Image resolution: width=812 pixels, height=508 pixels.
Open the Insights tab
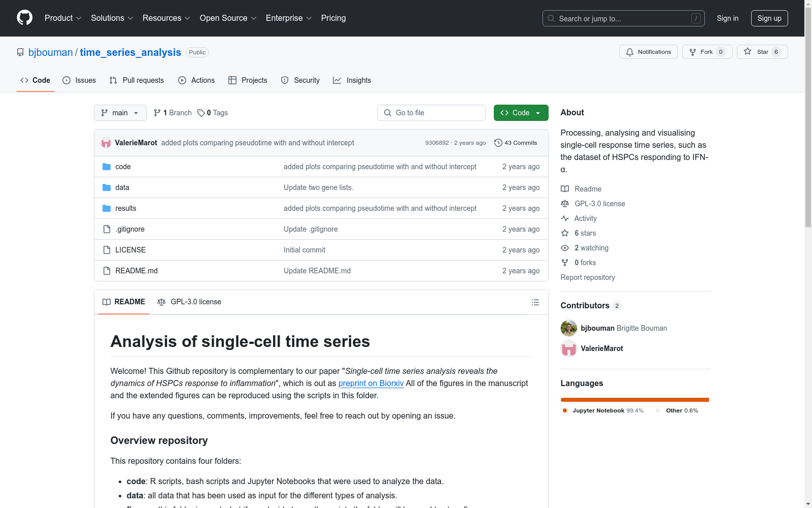click(x=352, y=80)
